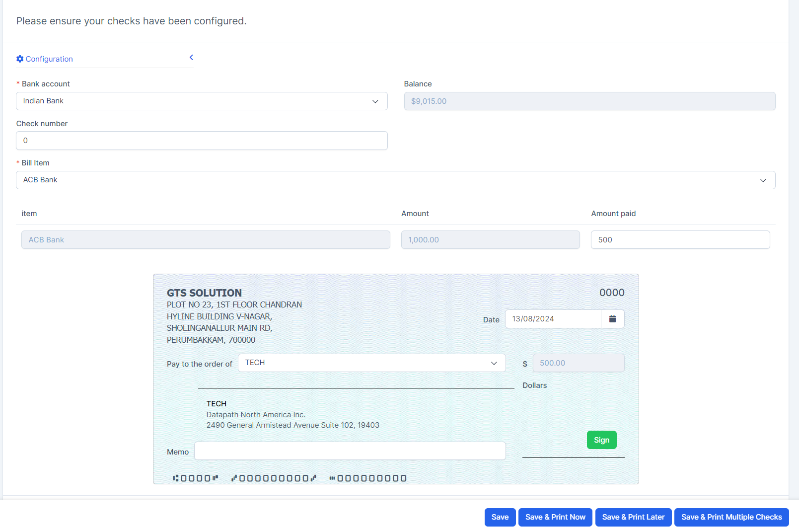Click the Datapath North America Inc. text
The image size is (799, 532).
pyautogui.click(x=256, y=415)
